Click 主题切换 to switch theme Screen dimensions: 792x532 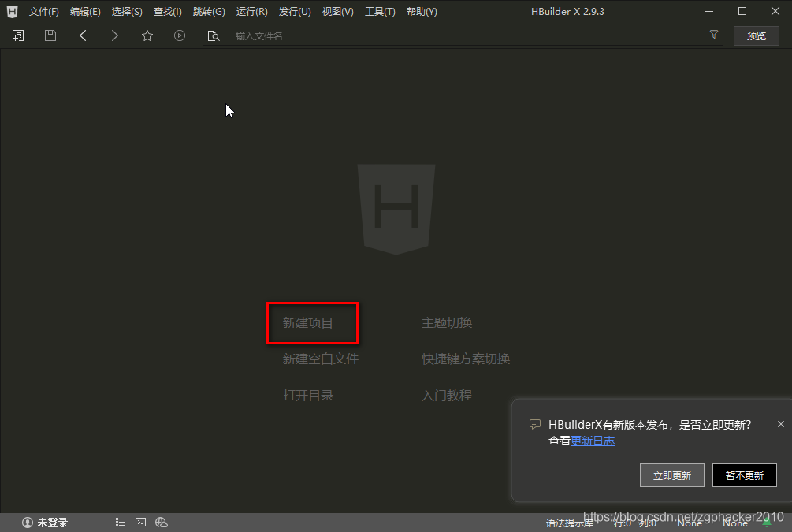447,323
